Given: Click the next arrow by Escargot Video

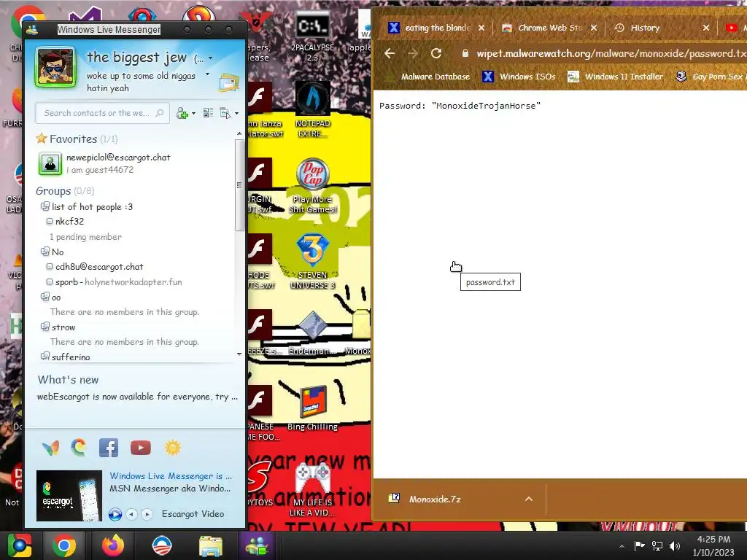Looking at the screenshot, I should [x=147, y=514].
